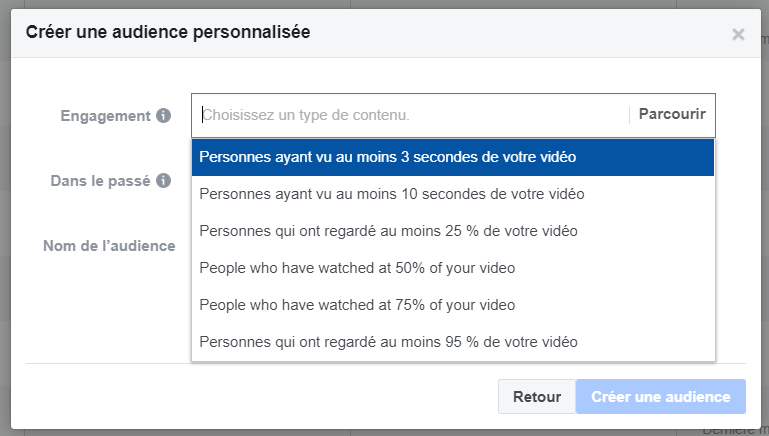
Task: Choose the 'au moins 10 secondes' video option
Action: 453,194
